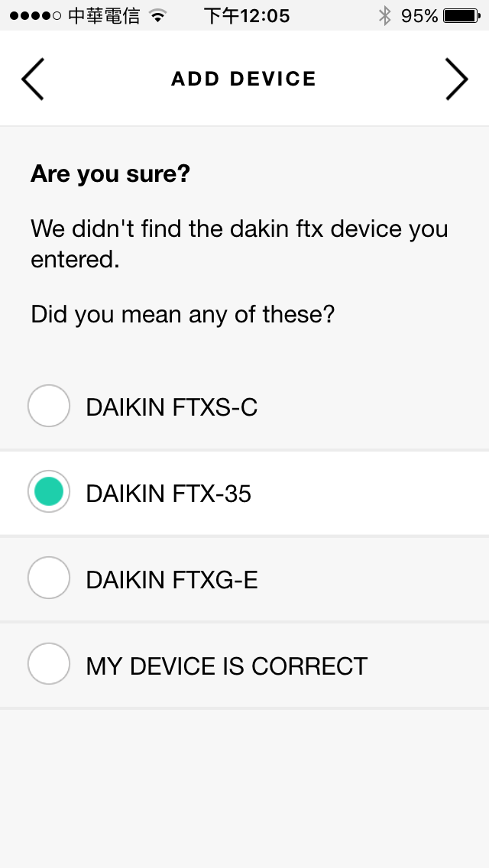Select the DAIKIN FTX-35 radio button

[49, 491]
